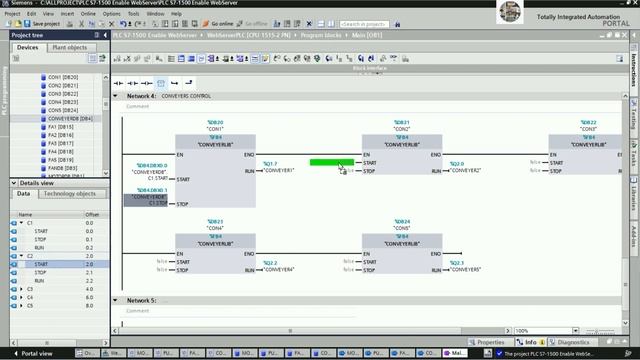Collapse the C1 node in Details view
The height and width of the screenshot is (360, 640).
click(x=22, y=223)
